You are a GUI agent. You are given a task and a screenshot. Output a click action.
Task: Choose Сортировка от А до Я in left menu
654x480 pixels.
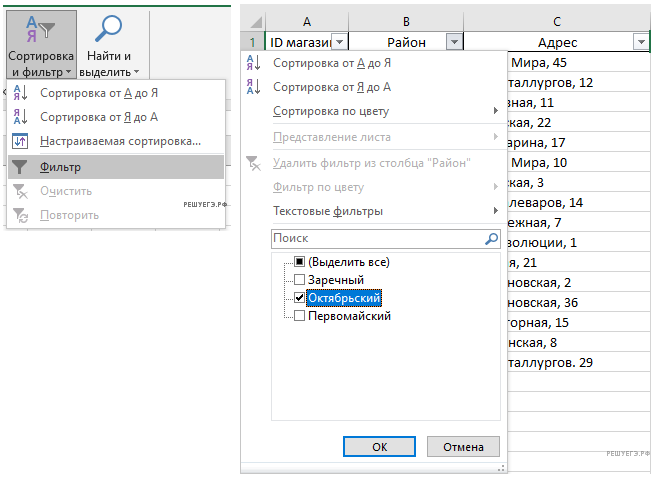tap(99, 93)
